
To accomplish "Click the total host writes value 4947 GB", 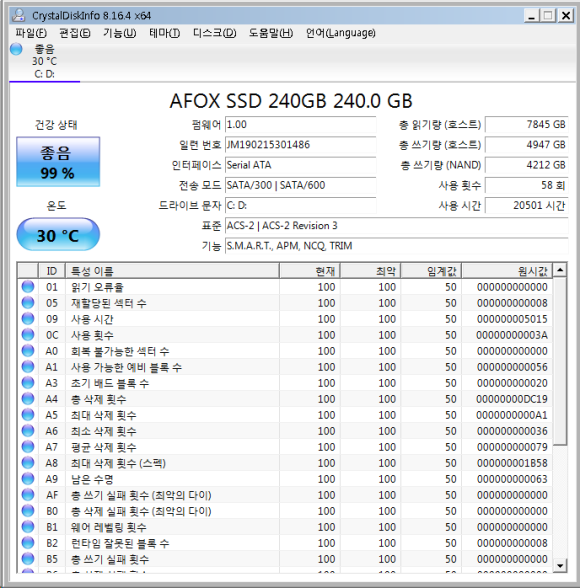I will (526, 145).
